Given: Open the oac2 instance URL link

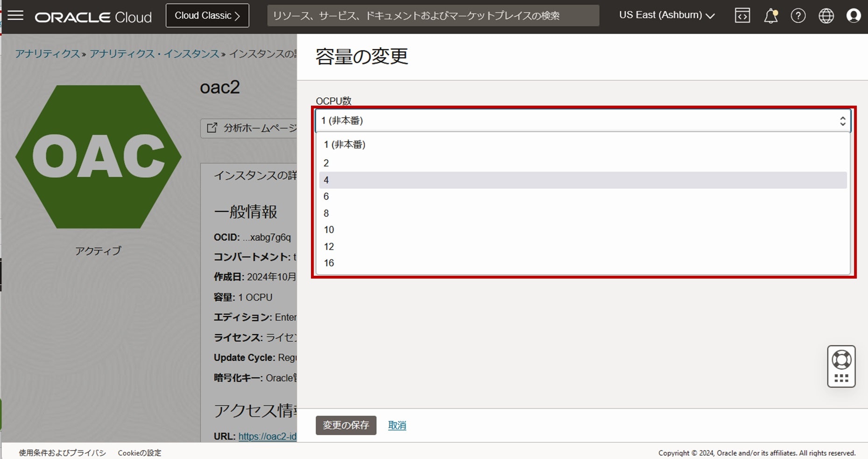Looking at the screenshot, I should coord(268,436).
